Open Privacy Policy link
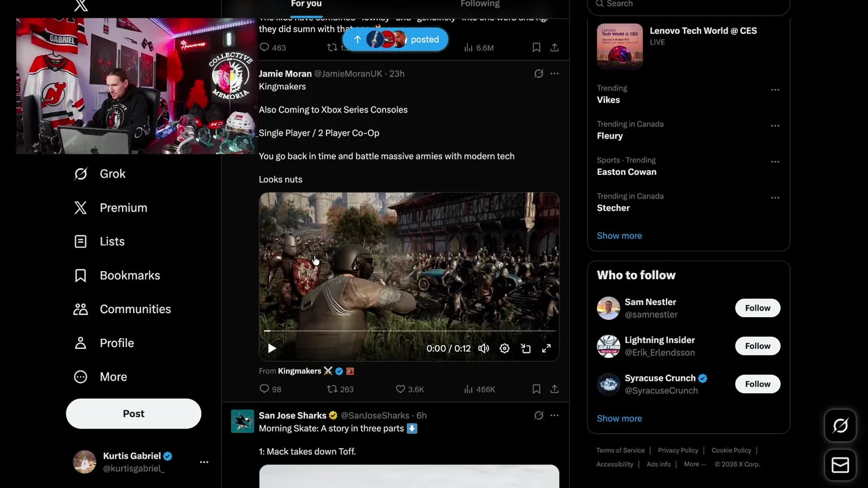 point(678,450)
